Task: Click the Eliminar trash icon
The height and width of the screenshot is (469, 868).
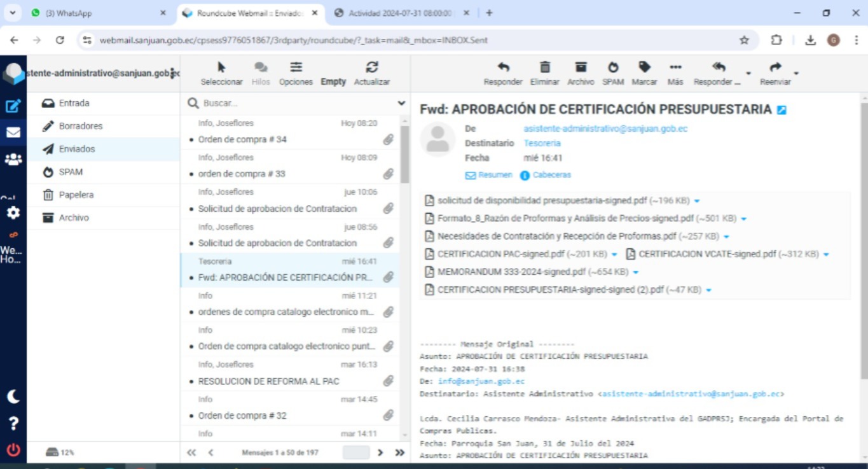Action: (544, 67)
